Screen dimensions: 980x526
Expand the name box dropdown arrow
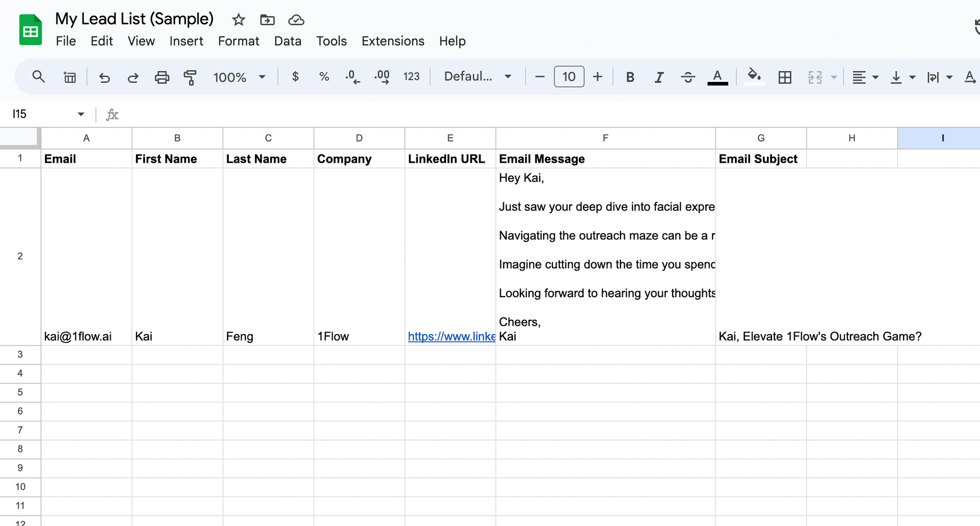pos(81,114)
